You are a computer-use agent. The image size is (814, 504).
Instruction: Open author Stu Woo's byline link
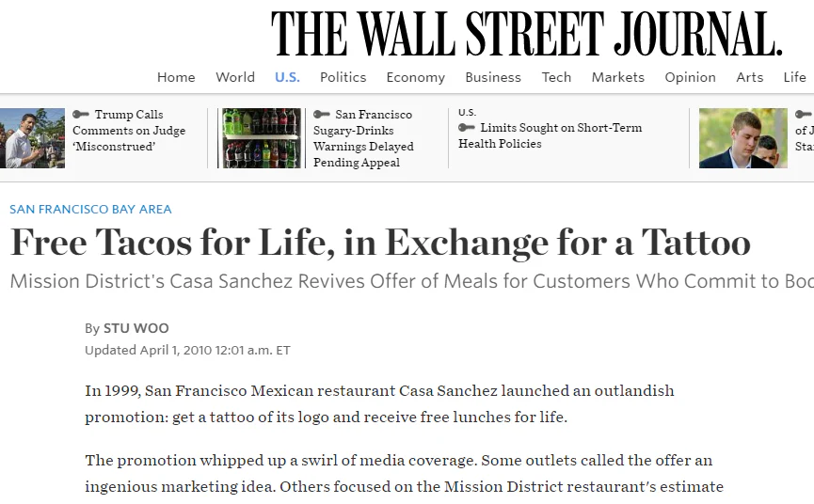136,328
